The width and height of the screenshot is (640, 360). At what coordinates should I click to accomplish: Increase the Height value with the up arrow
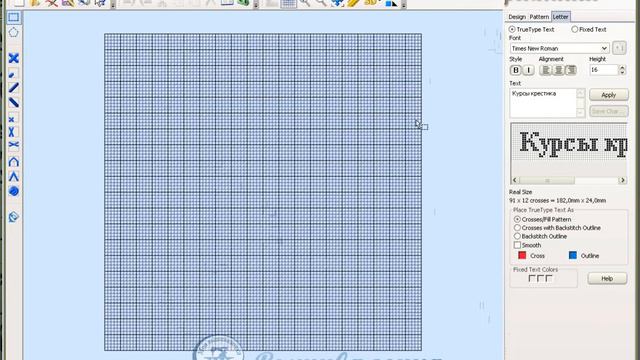click(x=622, y=67)
